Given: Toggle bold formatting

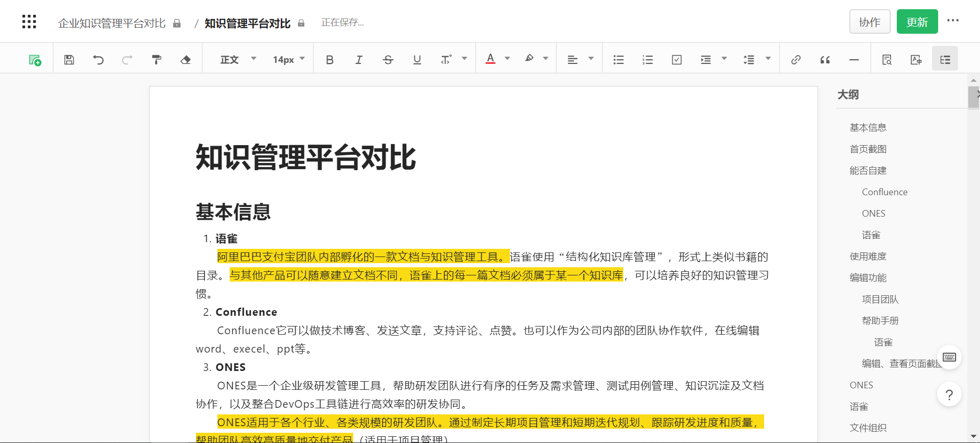Looking at the screenshot, I should (x=330, y=60).
